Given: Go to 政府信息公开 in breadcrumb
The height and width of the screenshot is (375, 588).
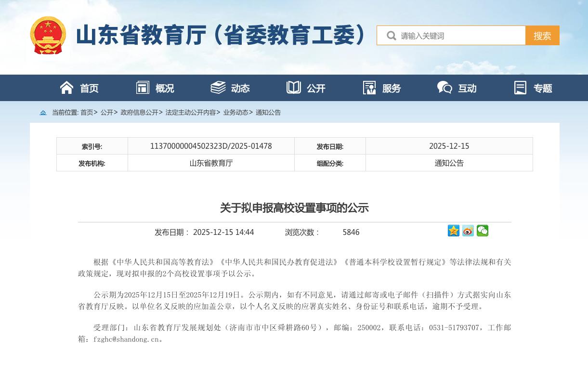Looking at the screenshot, I should 139,113.
